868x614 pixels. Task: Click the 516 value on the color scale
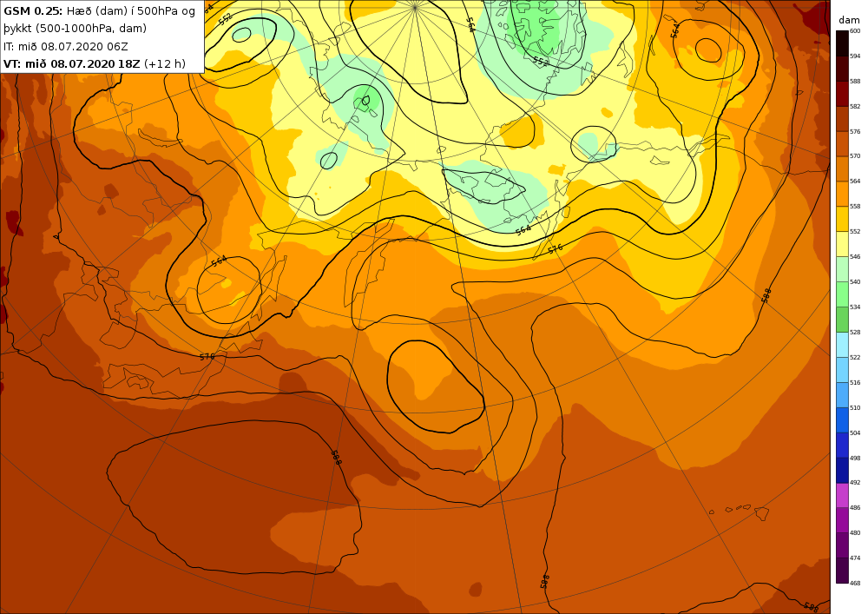pyautogui.click(x=855, y=382)
